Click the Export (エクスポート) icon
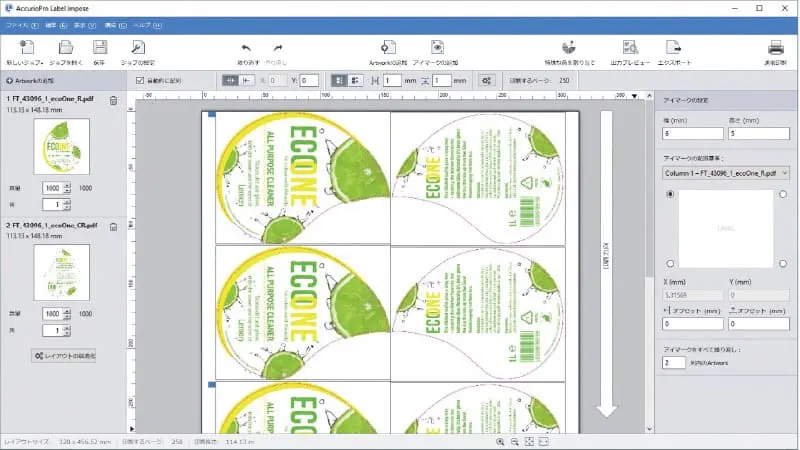800x450 pixels. coord(673,48)
